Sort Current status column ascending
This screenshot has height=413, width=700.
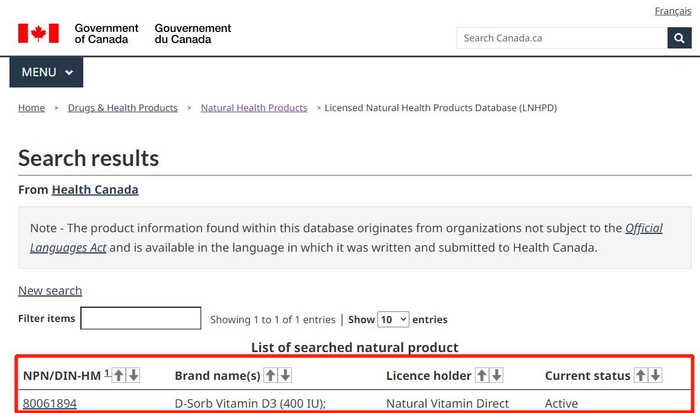tap(640, 375)
